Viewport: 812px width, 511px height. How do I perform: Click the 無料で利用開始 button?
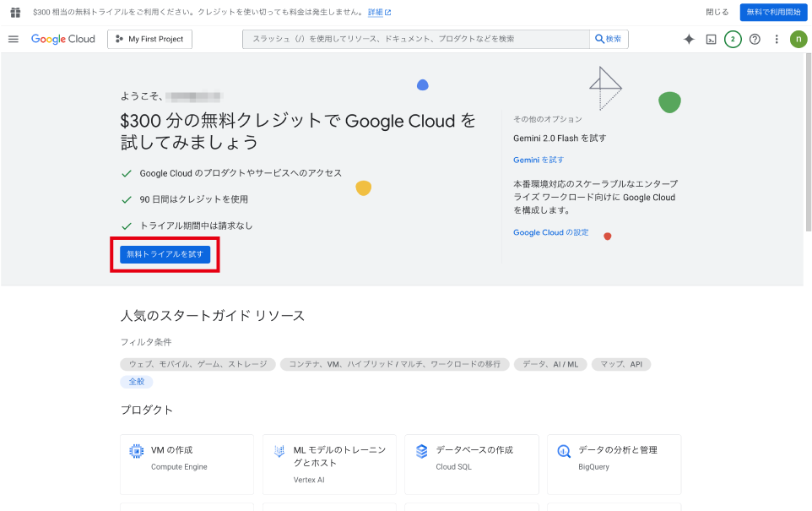pos(773,13)
